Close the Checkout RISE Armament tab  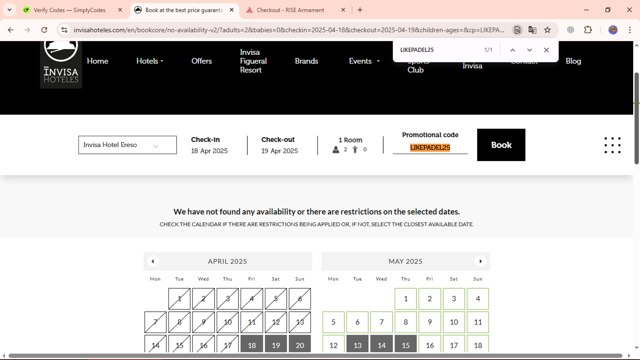coord(343,10)
